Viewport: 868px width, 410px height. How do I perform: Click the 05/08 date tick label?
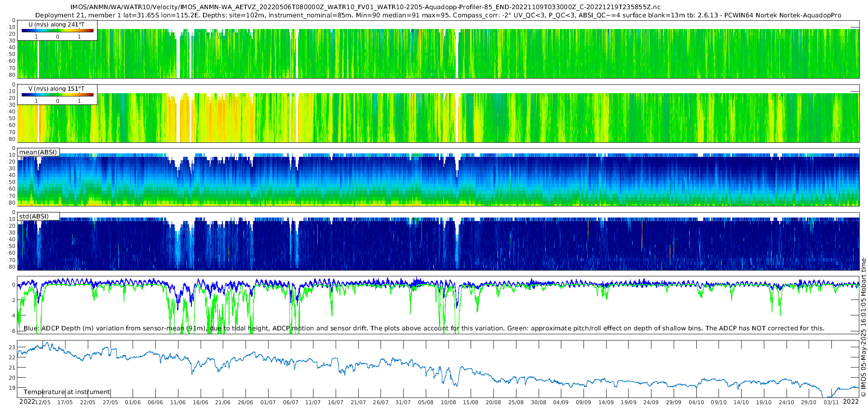(x=426, y=402)
